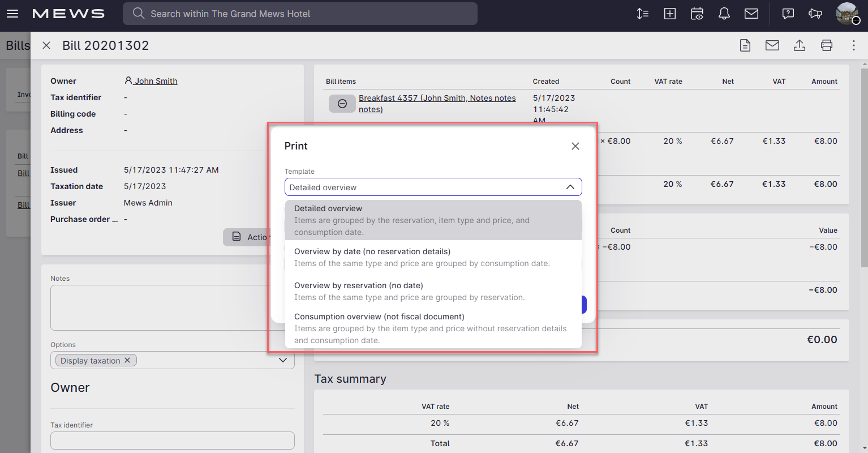The height and width of the screenshot is (453, 868).
Task: Open the calendar overview icon
Action: pyautogui.click(x=697, y=14)
